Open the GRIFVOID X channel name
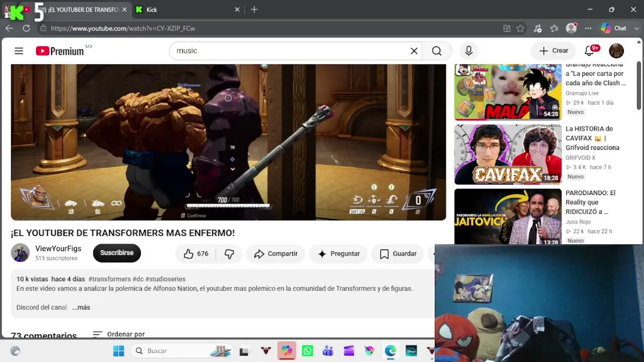The width and height of the screenshot is (644, 362). point(581,157)
